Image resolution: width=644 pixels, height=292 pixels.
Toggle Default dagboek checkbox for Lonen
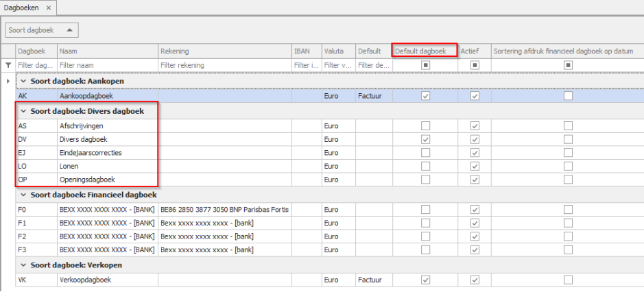[425, 166]
